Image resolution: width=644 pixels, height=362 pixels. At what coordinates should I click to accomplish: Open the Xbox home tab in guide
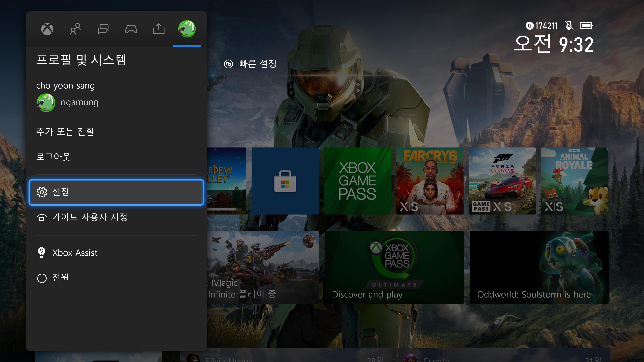(x=47, y=29)
